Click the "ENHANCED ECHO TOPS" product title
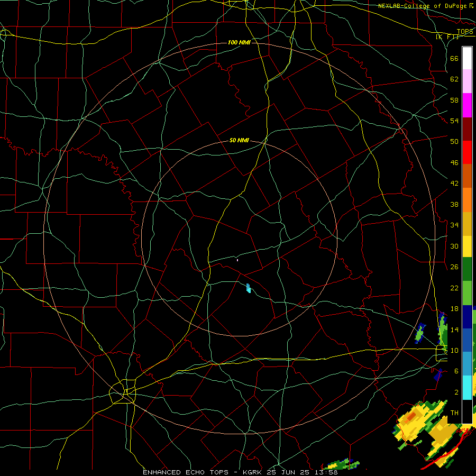This screenshot has height=476, width=476. (185, 472)
